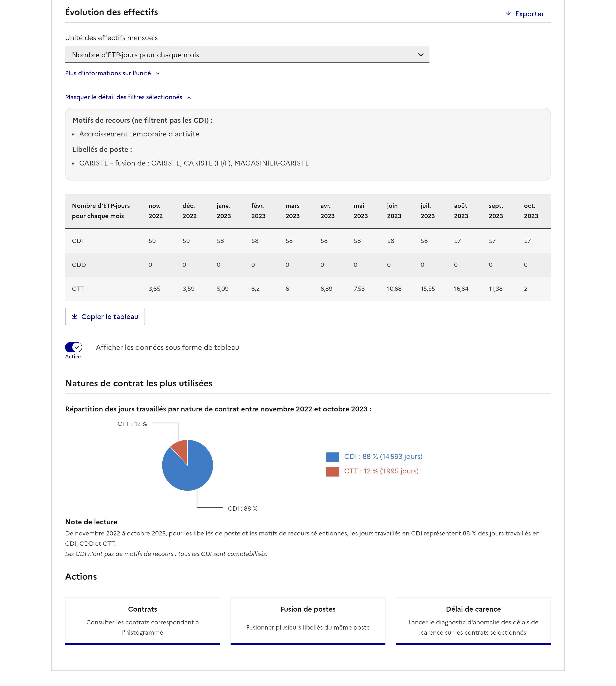Open the unit of effectifs dropdown
Viewport: 616px width, 686px height.
click(x=247, y=55)
